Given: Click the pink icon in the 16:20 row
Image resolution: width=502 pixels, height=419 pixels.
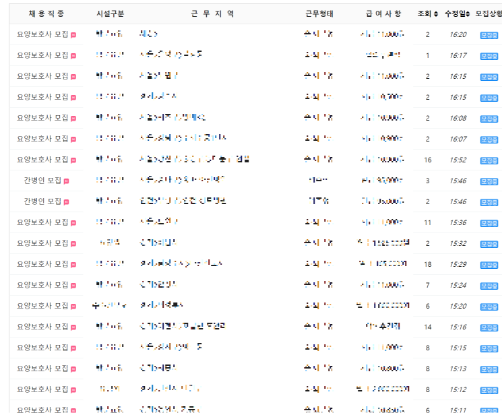Looking at the screenshot, I should coord(73,35).
